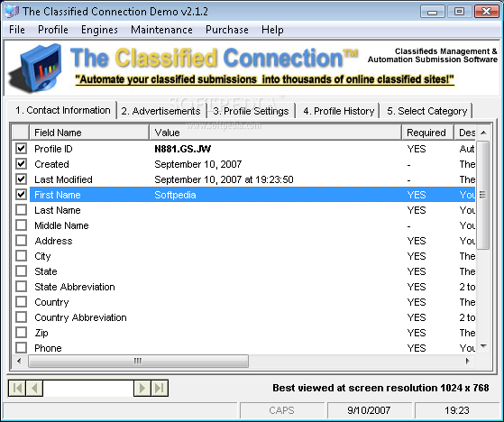Select the Address row label
Image resolution: width=504 pixels, height=422 pixels.
(53, 241)
